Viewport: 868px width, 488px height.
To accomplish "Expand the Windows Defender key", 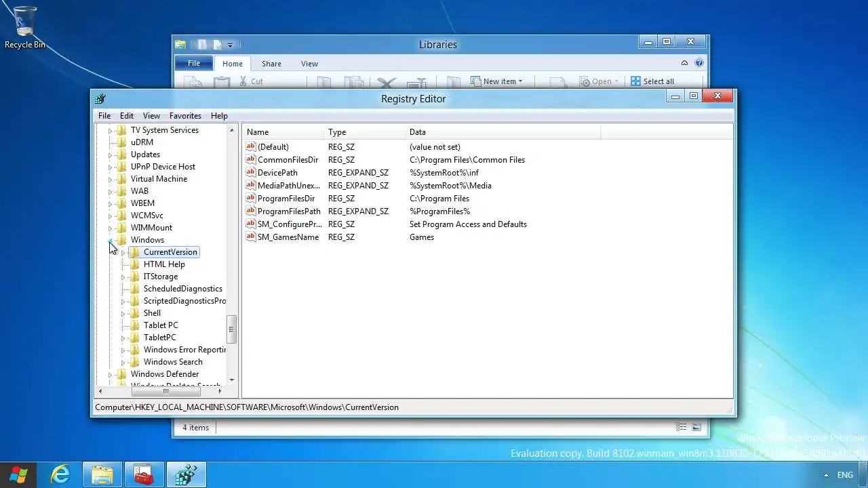I will click(111, 374).
